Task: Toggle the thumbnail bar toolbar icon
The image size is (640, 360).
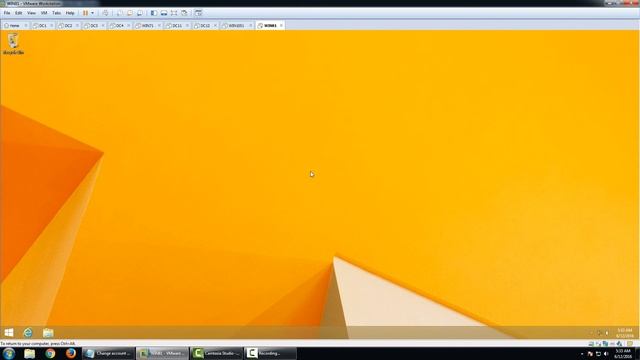Action: [164, 13]
